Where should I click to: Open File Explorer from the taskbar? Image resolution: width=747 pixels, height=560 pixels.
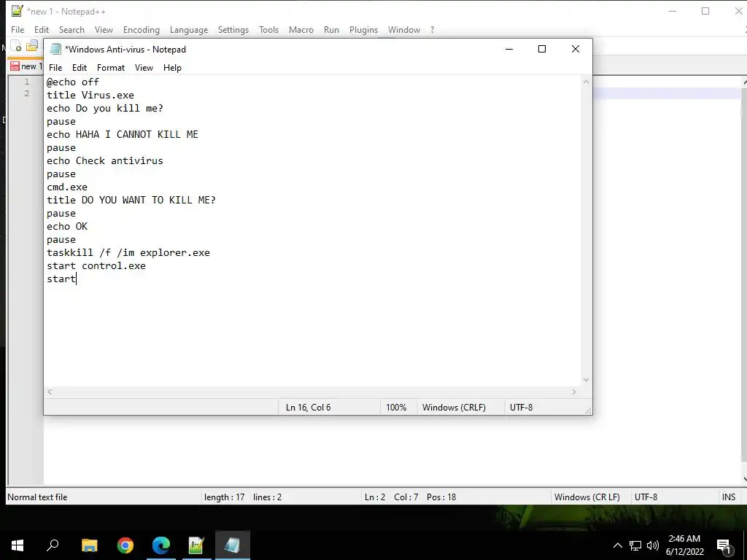89,545
